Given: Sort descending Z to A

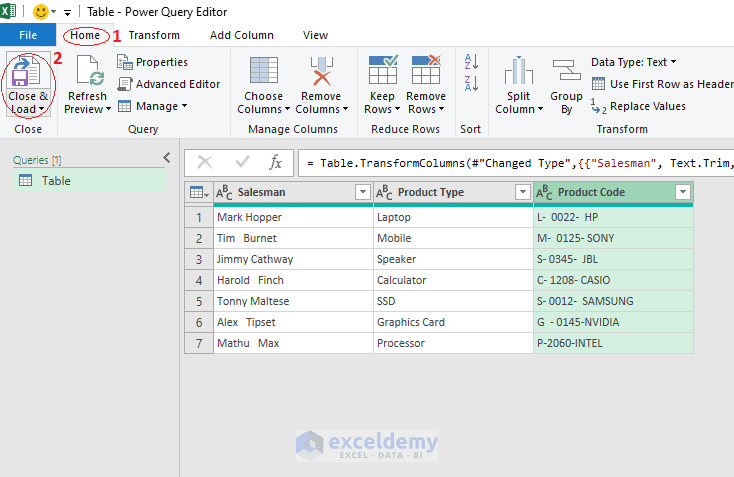Looking at the screenshot, I should tap(471, 84).
